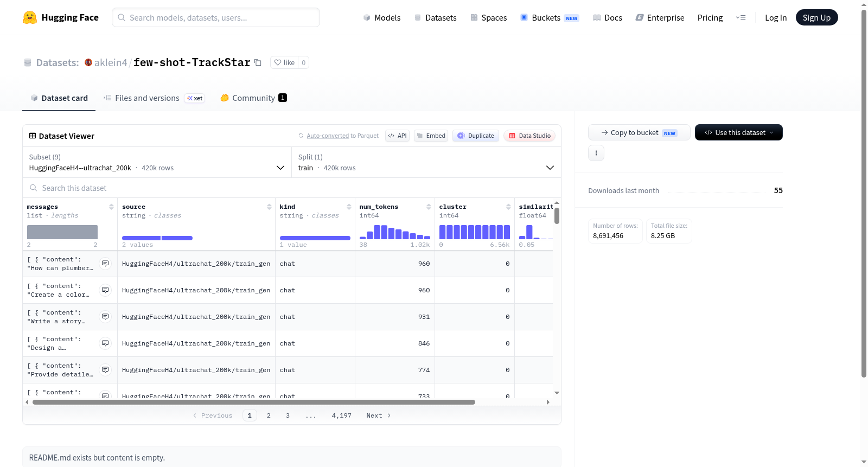Viewport: 868px width, 467px height.
Task: Duplicate this dataset
Action: click(476, 136)
